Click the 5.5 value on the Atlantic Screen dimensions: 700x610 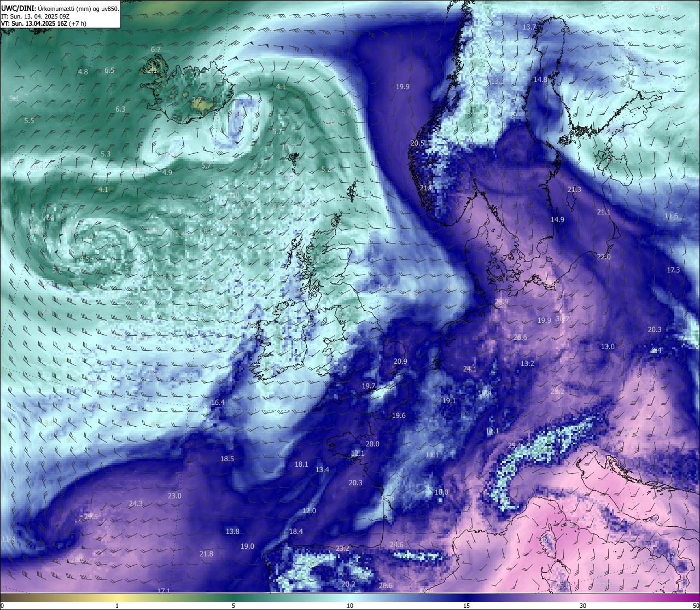[x=29, y=120]
